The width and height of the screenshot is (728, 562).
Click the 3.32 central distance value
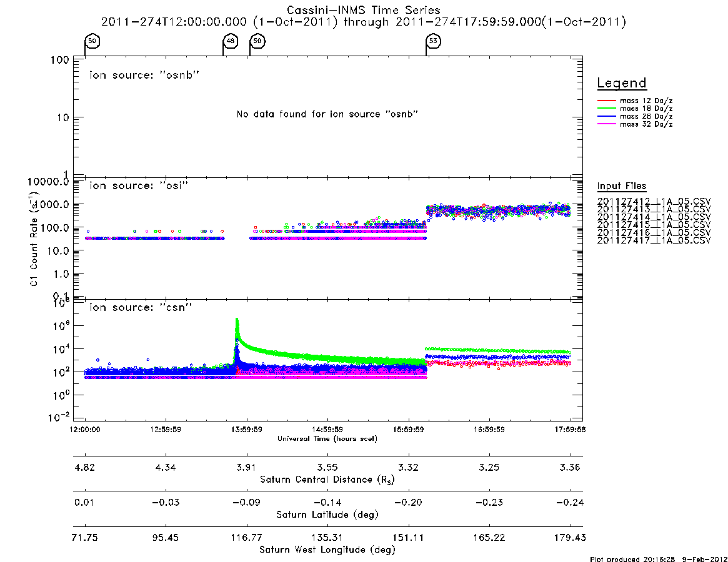408,467
